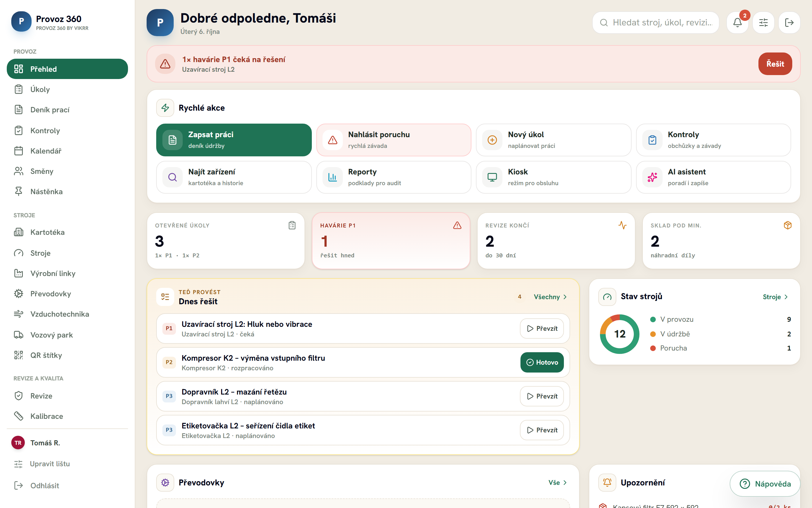Open Směny in the sidebar

(x=67, y=171)
